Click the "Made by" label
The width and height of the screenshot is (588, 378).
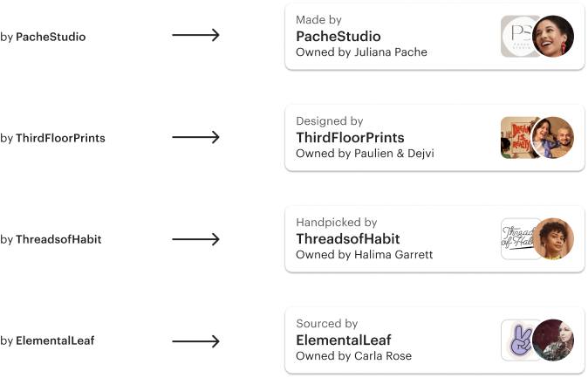click(x=318, y=20)
